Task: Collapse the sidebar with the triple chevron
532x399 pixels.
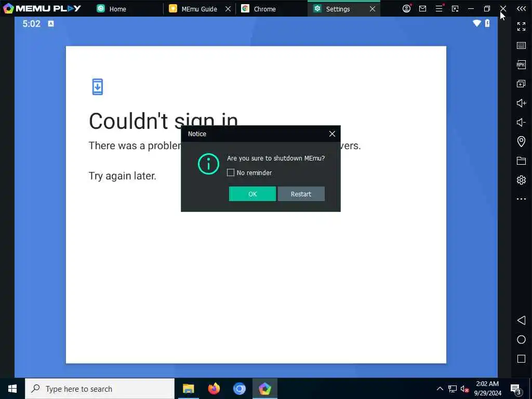Action: click(x=521, y=8)
